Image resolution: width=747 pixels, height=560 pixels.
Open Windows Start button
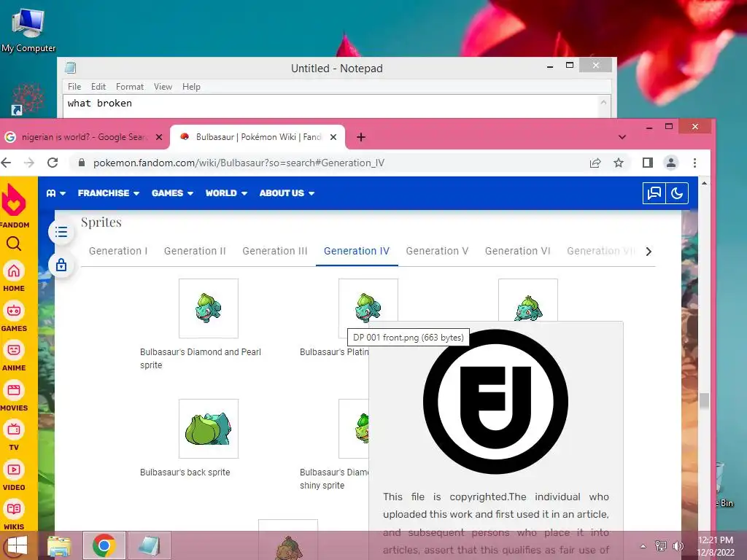[x=18, y=545]
